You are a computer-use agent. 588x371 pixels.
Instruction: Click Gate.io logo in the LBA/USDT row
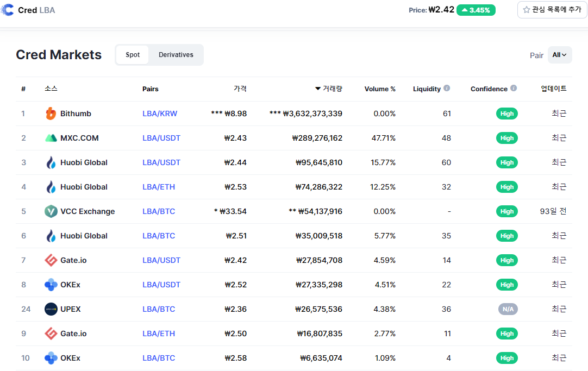pos(51,260)
